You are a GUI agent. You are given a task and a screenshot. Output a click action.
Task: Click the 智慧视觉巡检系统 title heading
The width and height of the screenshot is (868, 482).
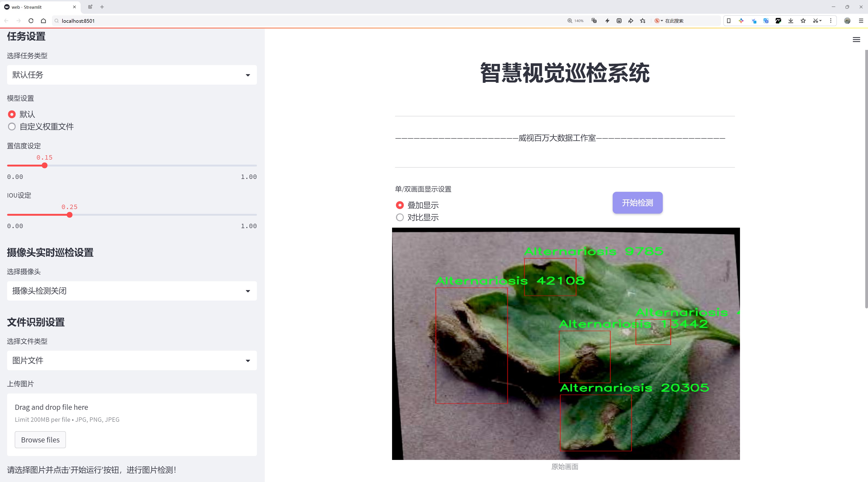(565, 73)
